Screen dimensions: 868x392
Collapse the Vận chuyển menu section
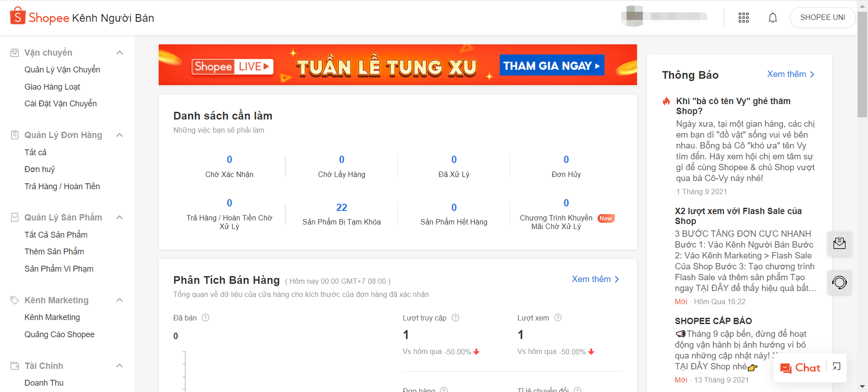pos(120,53)
